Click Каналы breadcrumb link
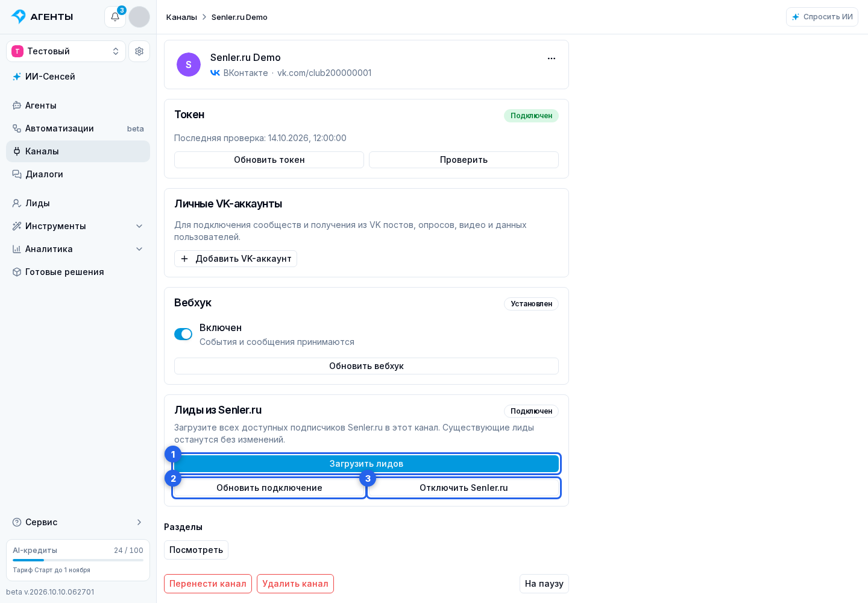 coord(181,17)
